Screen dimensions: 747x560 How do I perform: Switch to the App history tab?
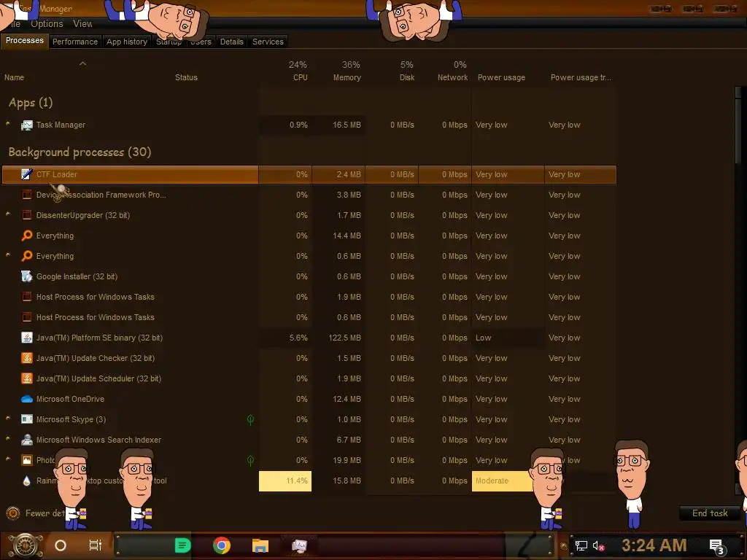tap(127, 42)
